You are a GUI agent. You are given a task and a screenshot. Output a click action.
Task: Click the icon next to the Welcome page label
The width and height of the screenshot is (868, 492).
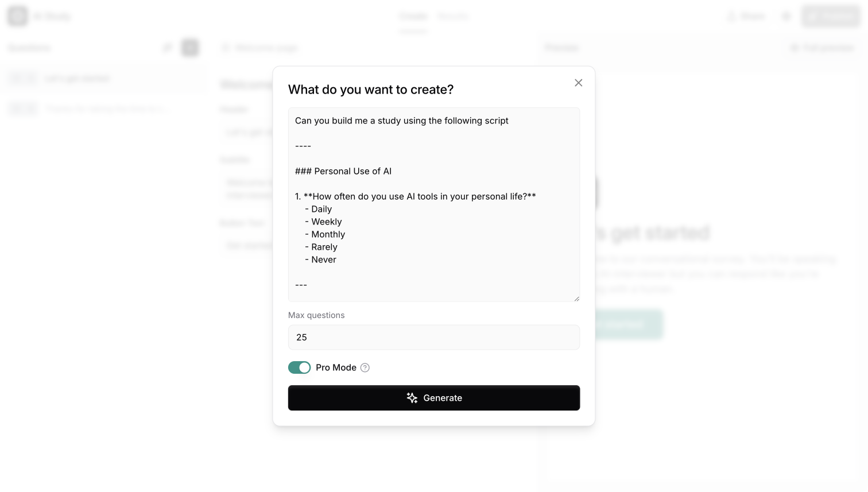225,48
